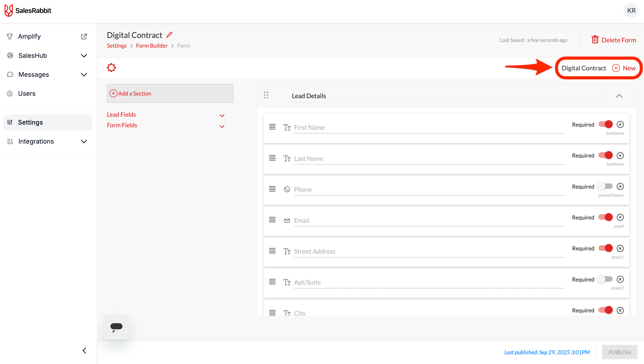Go to Form Builder breadcrumb link

pos(152,46)
